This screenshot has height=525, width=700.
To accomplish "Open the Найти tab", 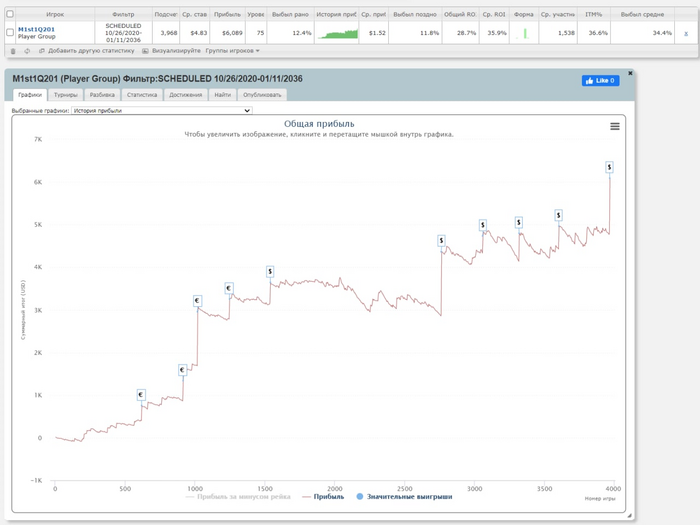I will coord(222,95).
